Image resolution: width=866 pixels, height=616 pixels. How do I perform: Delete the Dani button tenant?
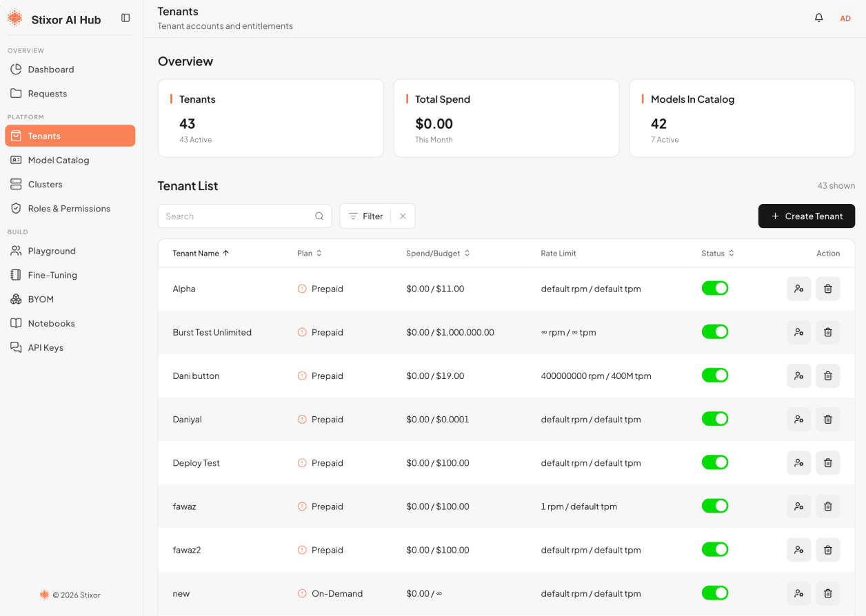(828, 376)
